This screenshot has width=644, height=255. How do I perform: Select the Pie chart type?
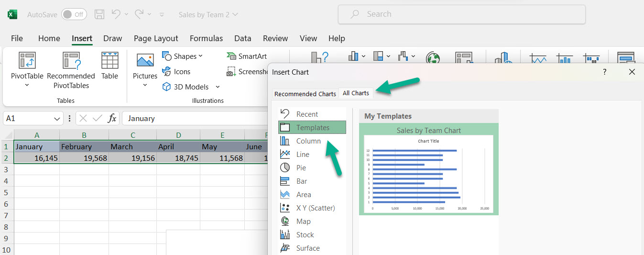coord(301,168)
